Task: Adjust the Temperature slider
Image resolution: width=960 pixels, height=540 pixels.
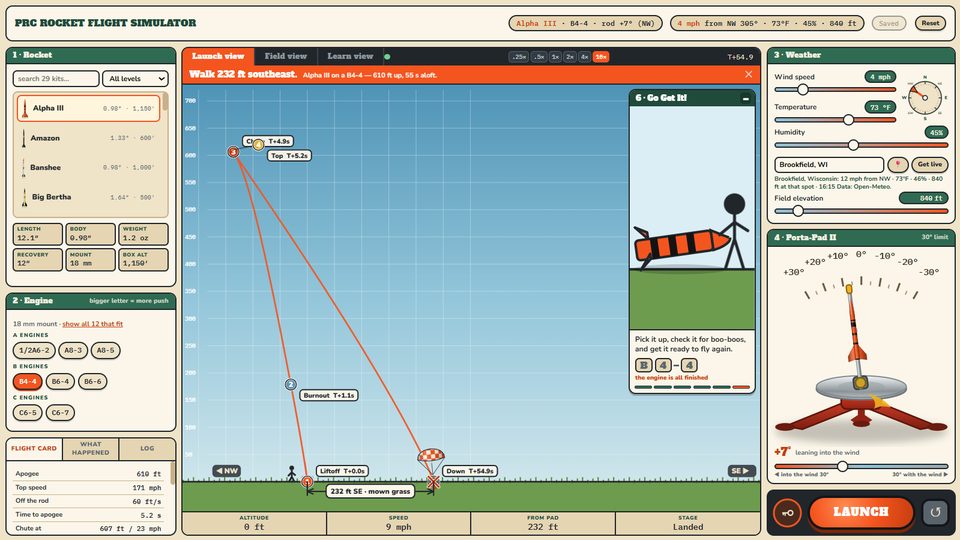Action: pos(835,120)
